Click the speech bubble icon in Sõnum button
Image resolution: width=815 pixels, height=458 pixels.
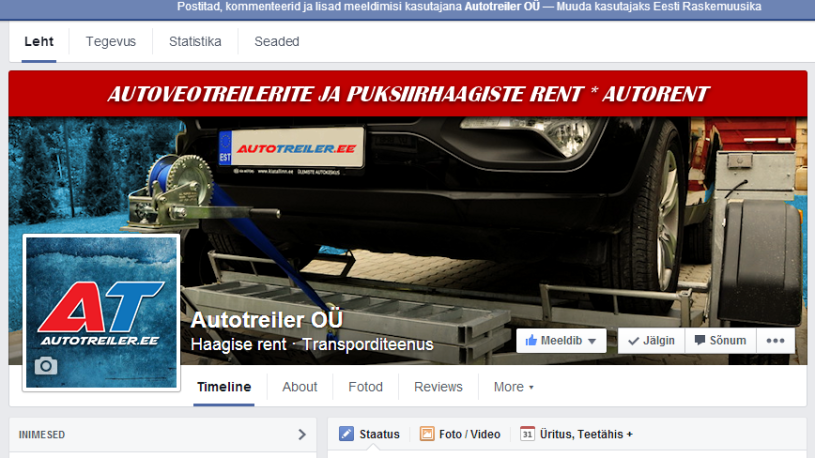coord(700,341)
